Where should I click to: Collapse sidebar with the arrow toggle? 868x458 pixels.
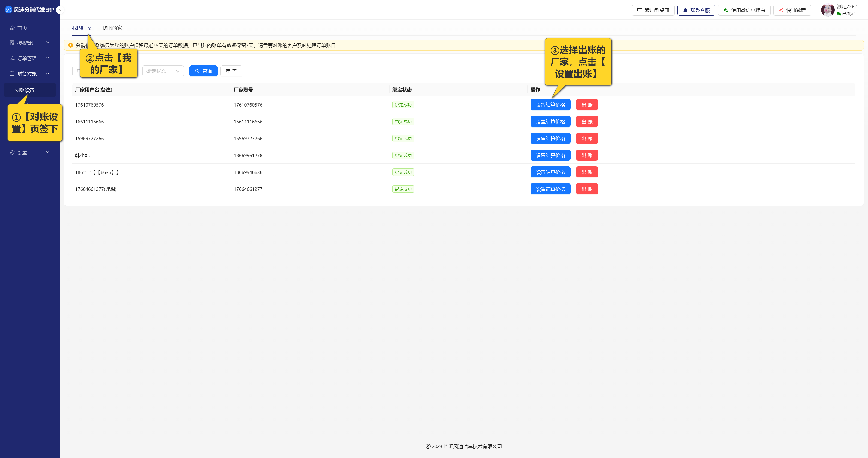[60, 10]
